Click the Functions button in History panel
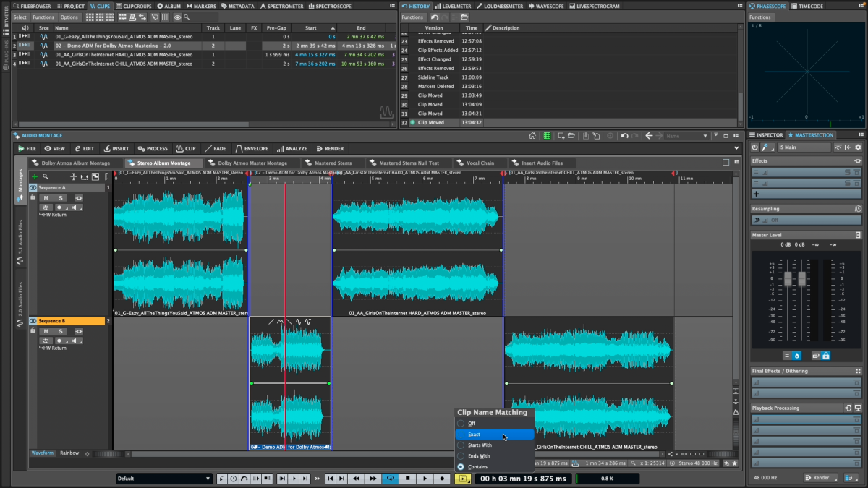 [412, 17]
